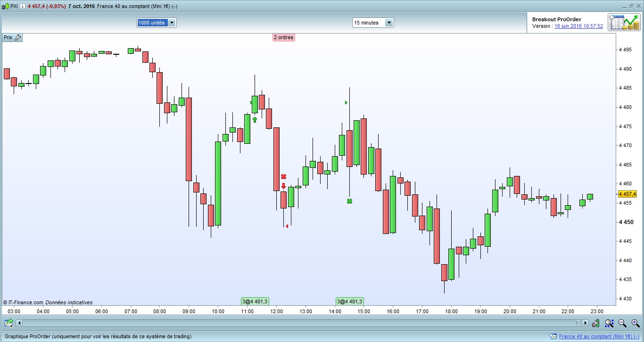Zoom out with the minus magnifier

[x=622, y=323]
